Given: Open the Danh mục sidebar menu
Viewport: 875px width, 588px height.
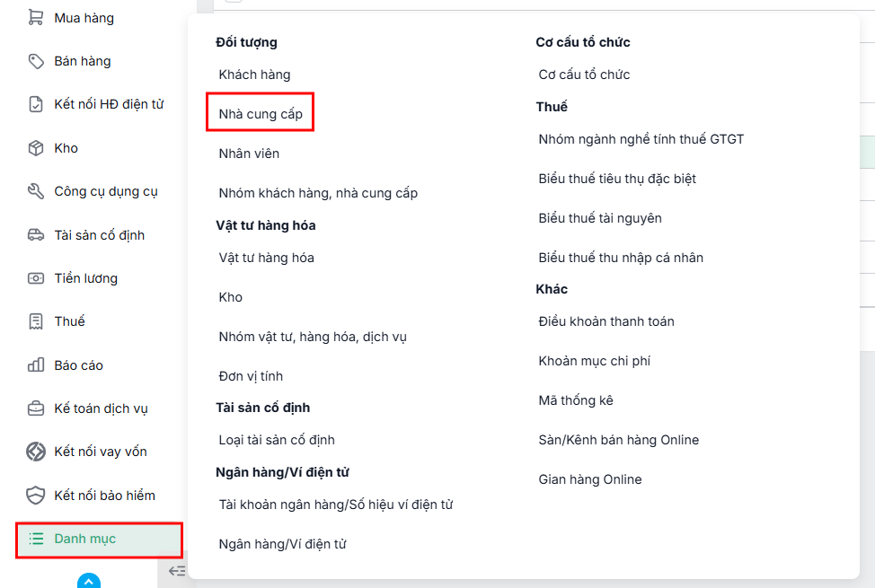Looking at the screenshot, I should (100, 539).
